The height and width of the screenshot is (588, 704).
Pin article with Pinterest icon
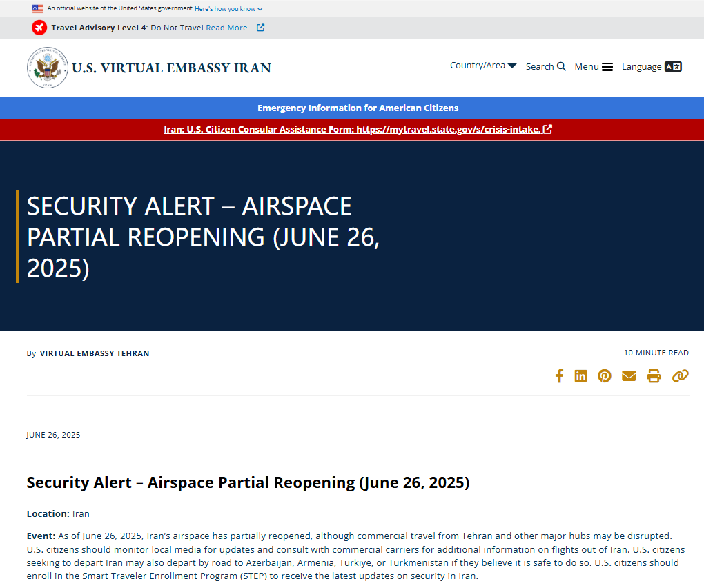click(605, 376)
